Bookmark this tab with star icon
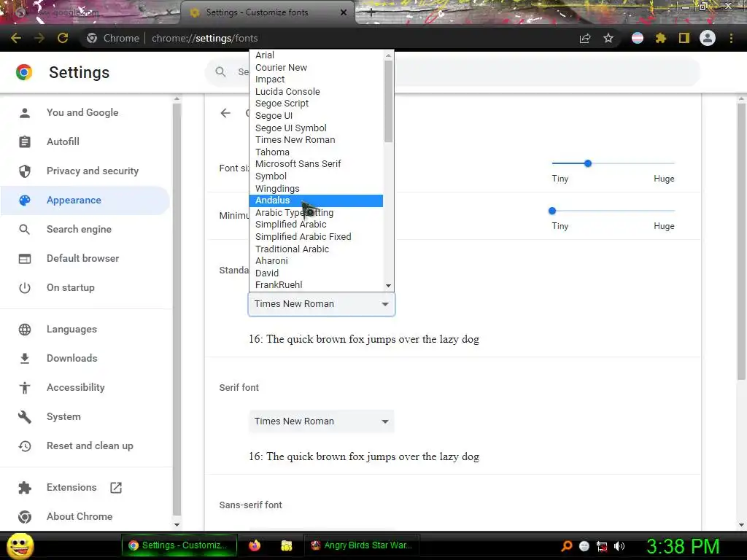Screen dimensions: 747x560 click(x=608, y=38)
